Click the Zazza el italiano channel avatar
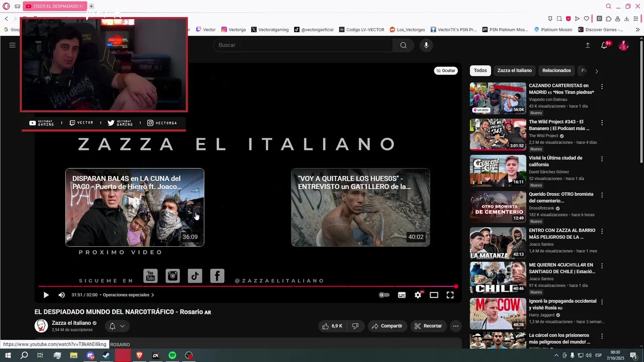This screenshot has height=362, width=644. pyautogui.click(x=41, y=326)
